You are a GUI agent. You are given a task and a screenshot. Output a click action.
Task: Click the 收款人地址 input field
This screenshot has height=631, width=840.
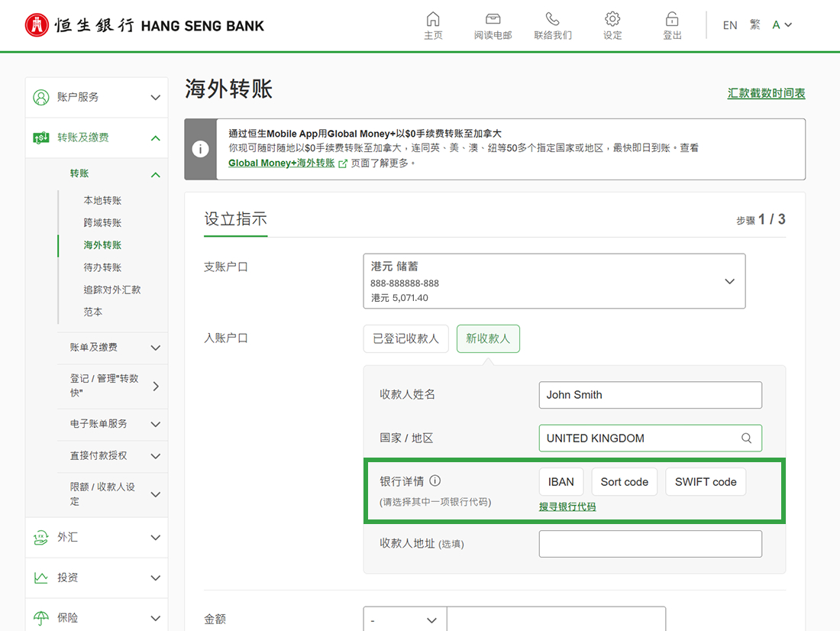coord(650,544)
